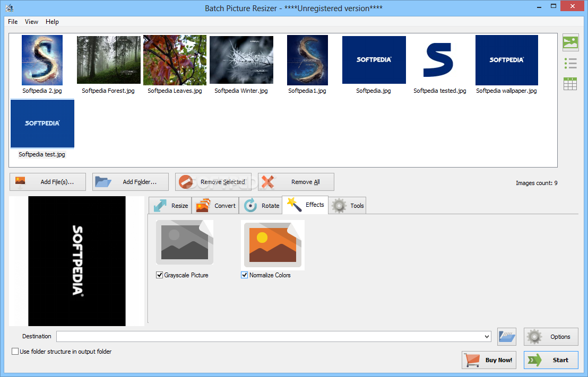Viewport: 588px width, 377px height.
Task: Open Options dialog button
Action: pyautogui.click(x=551, y=337)
